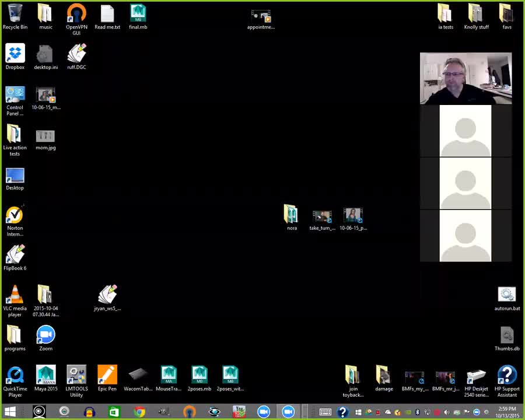Open the touch keyboard from taskbar
This screenshot has height=420, width=525.
click(325, 412)
